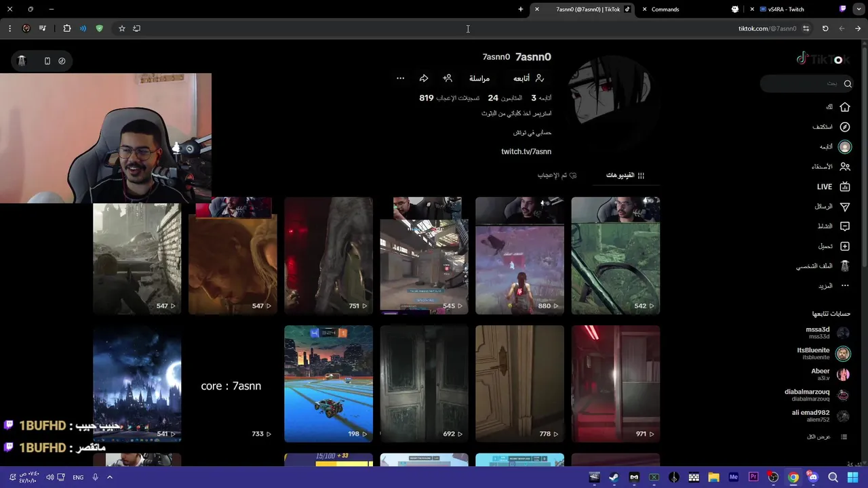This screenshot has height=488, width=868.
Task: Open the video with 545 views
Action: 424,256
